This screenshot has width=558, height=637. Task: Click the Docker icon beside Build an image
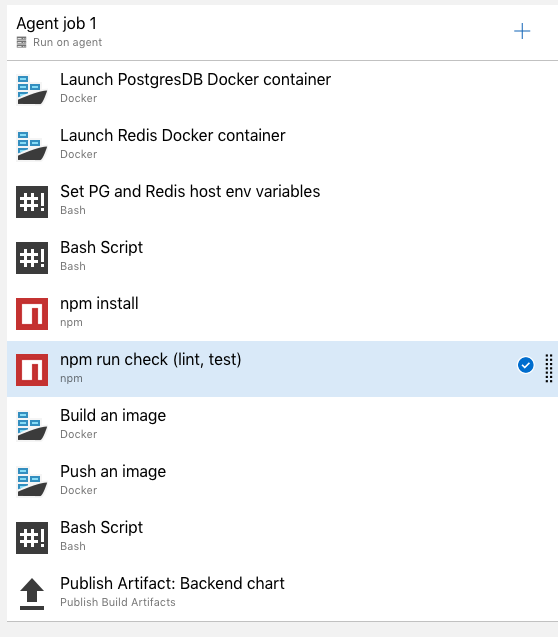click(32, 425)
